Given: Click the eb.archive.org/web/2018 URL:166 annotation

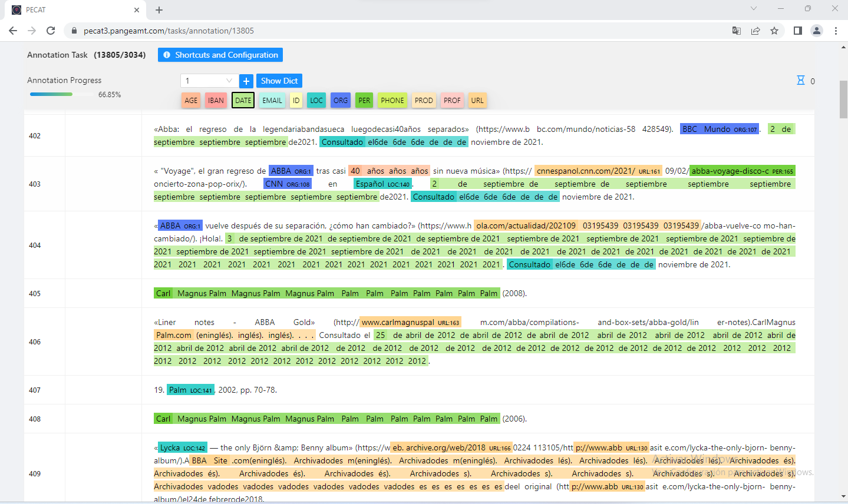Looking at the screenshot, I should click(451, 447).
